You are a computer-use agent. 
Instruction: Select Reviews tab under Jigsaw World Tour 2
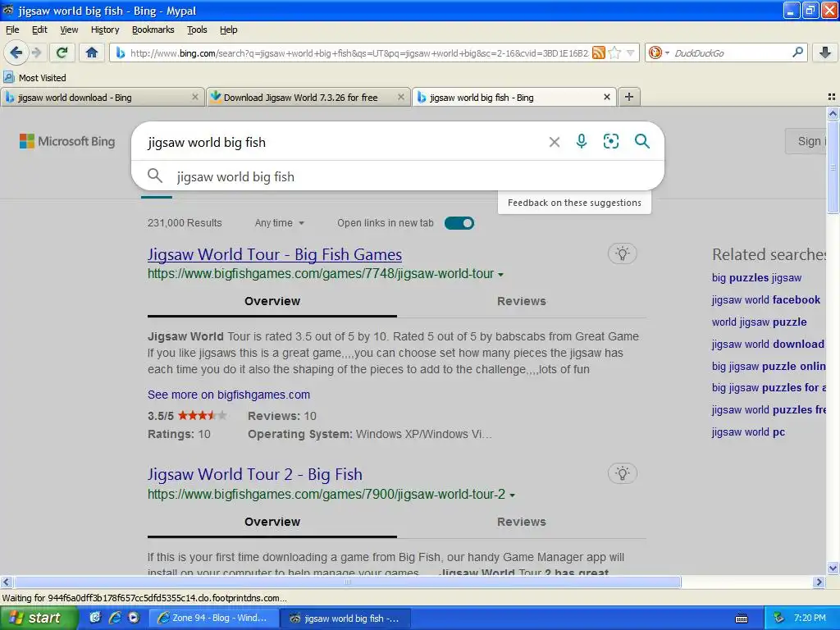click(x=521, y=522)
